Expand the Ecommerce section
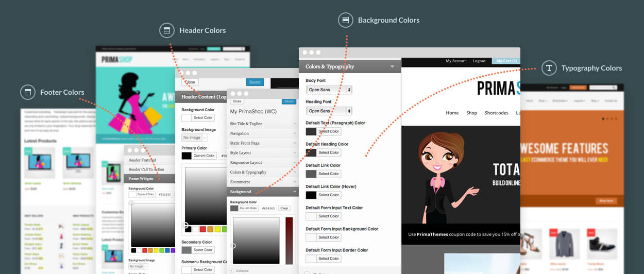This screenshot has width=644, height=274. (x=263, y=182)
